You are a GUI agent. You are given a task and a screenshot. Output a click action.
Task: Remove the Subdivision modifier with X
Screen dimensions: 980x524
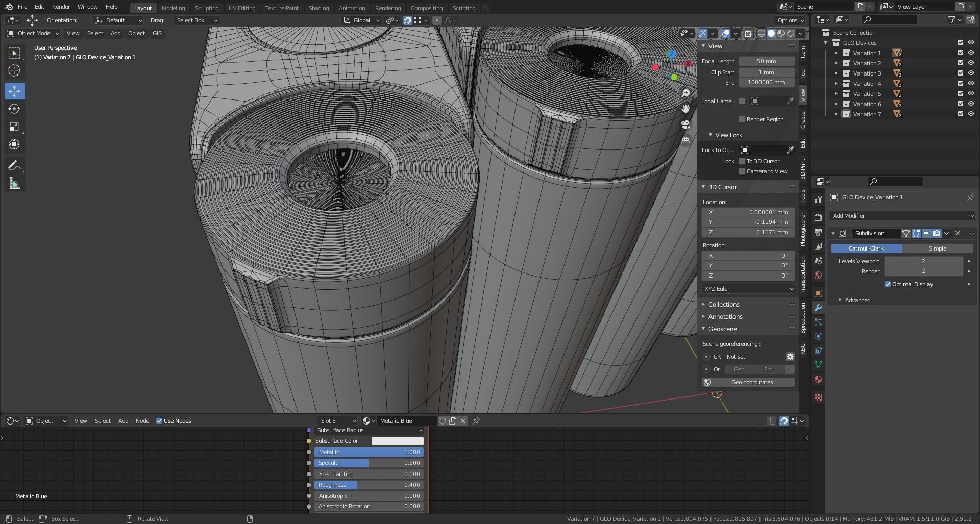(958, 233)
